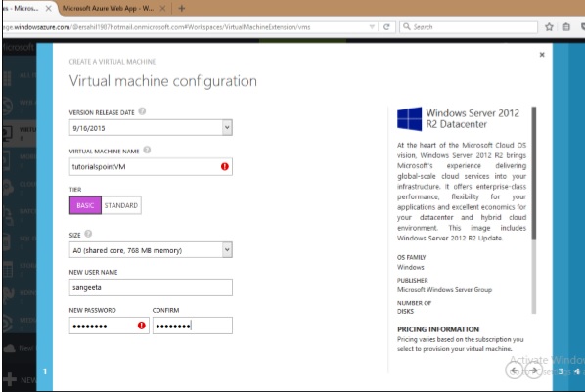Click in New User Name field

pyautogui.click(x=151, y=287)
